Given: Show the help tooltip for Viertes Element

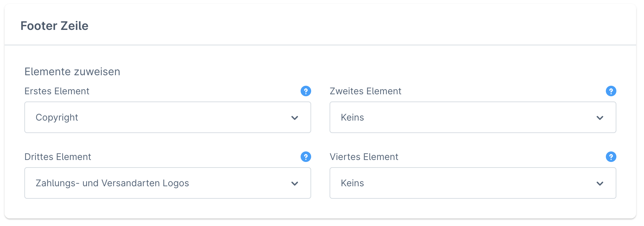Looking at the screenshot, I should tap(611, 157).
